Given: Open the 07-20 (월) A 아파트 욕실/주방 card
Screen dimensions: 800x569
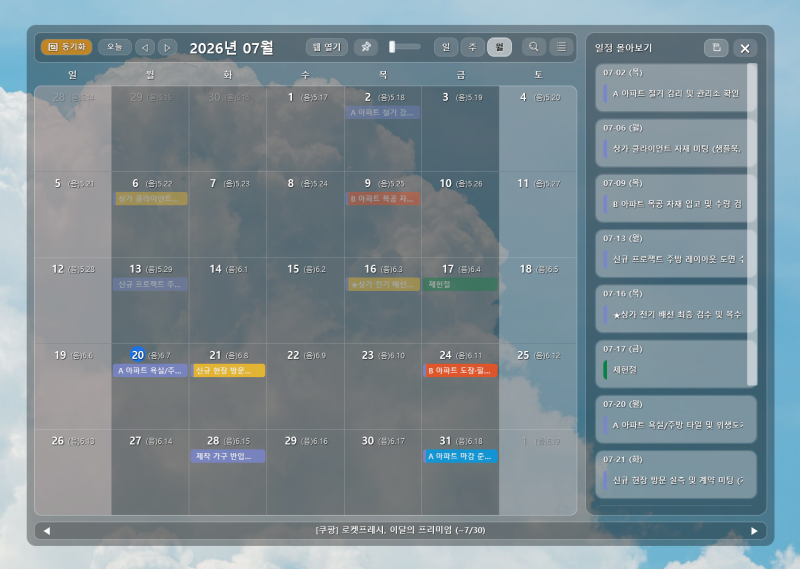Looking at the screenshot, I should point(676,418).
